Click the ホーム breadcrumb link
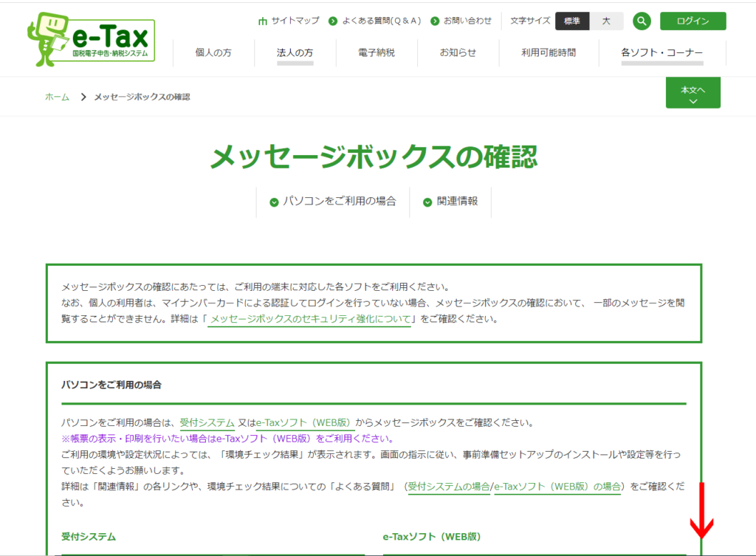The height and width of the screenshot is (556, 756). click(57, 97)
